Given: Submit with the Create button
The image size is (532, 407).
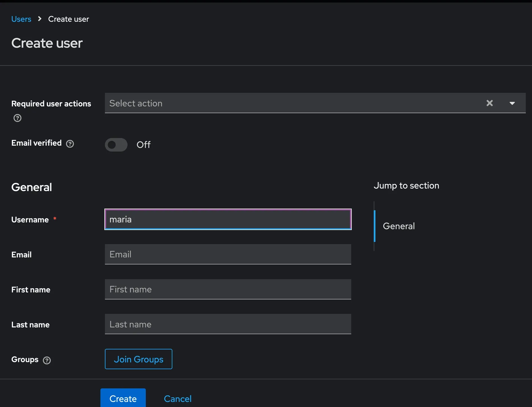Looking at the screenshot, I should 123,398.
